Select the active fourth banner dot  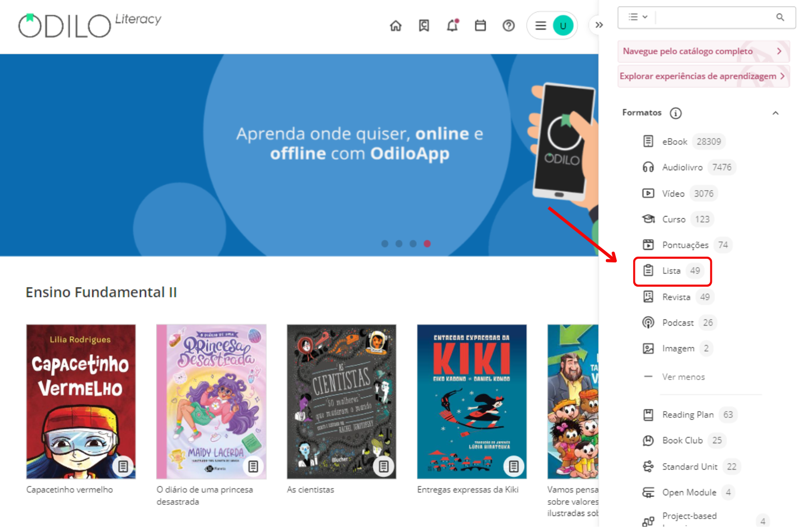pos(428,243)
